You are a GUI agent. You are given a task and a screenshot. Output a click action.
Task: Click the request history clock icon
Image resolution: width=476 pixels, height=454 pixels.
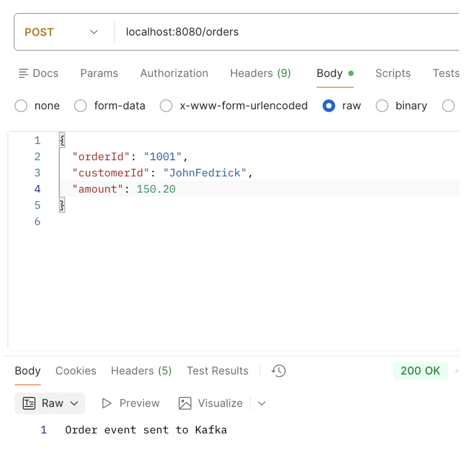pyautogui.click(x=278, y=371)
